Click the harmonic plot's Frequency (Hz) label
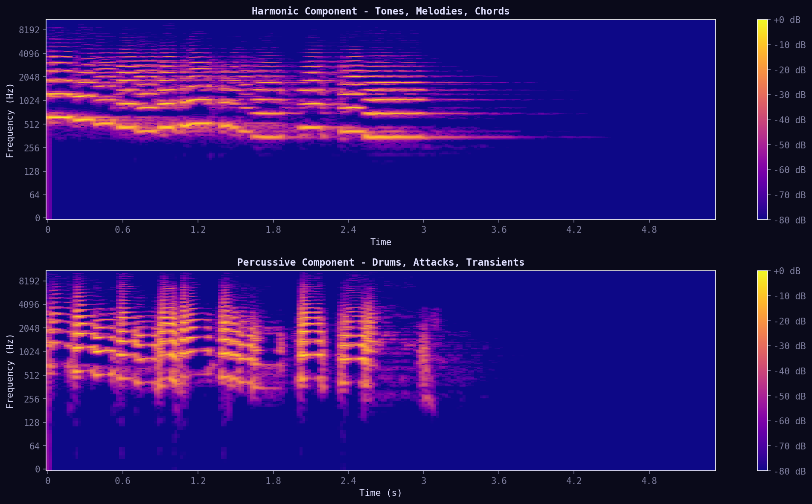 click(x=10, y=120)
